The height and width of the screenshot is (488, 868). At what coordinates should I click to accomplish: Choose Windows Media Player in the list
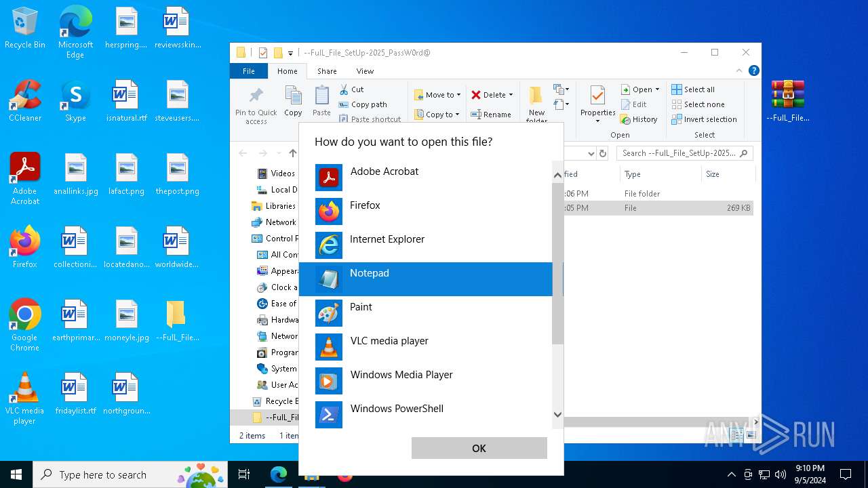(x=426, y=381)
